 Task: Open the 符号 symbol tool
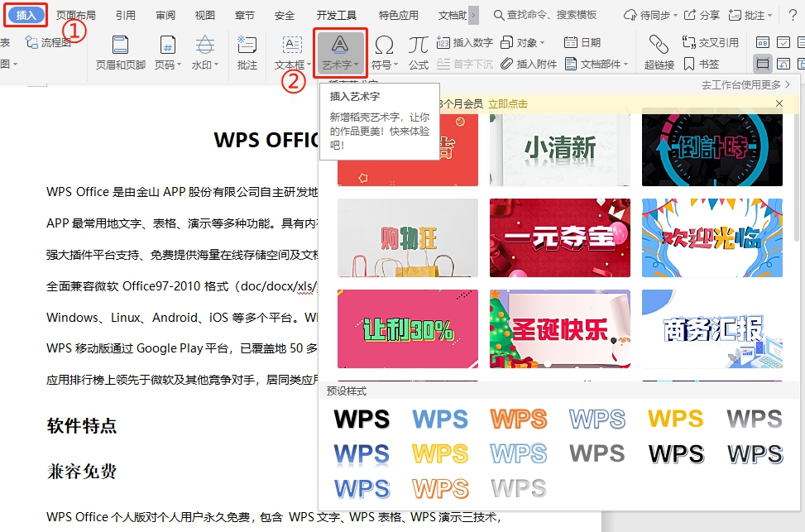tap(384, 52)
